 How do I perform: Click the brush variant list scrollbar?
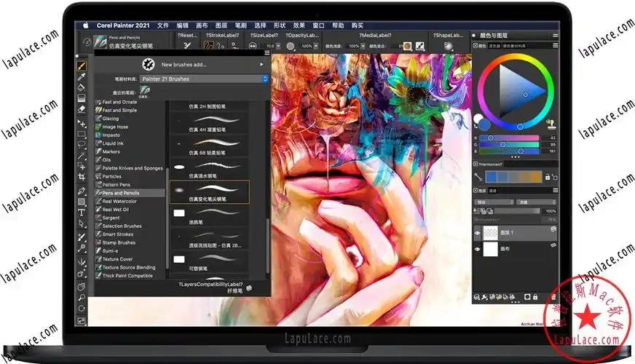point(268,247)
